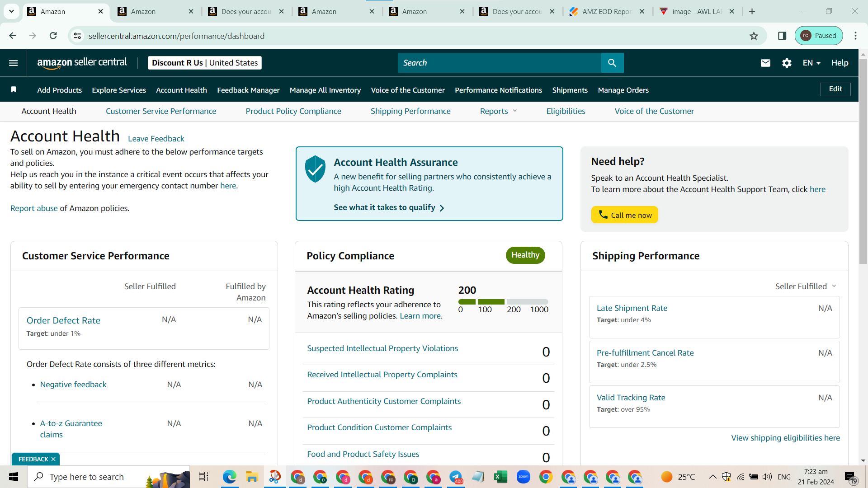Screen dimensions: 868x488
Task: Click the browser address bar URL
Action: point(177,36)
